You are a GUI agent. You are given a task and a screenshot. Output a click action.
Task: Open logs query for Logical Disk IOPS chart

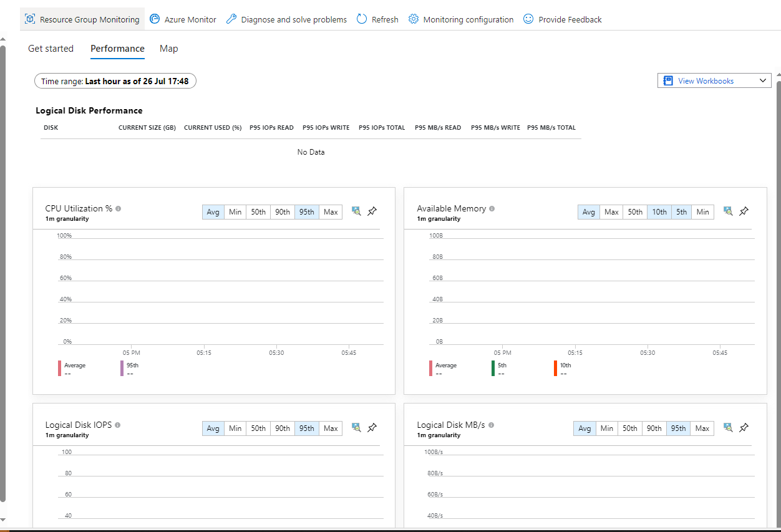pos(356,428)
